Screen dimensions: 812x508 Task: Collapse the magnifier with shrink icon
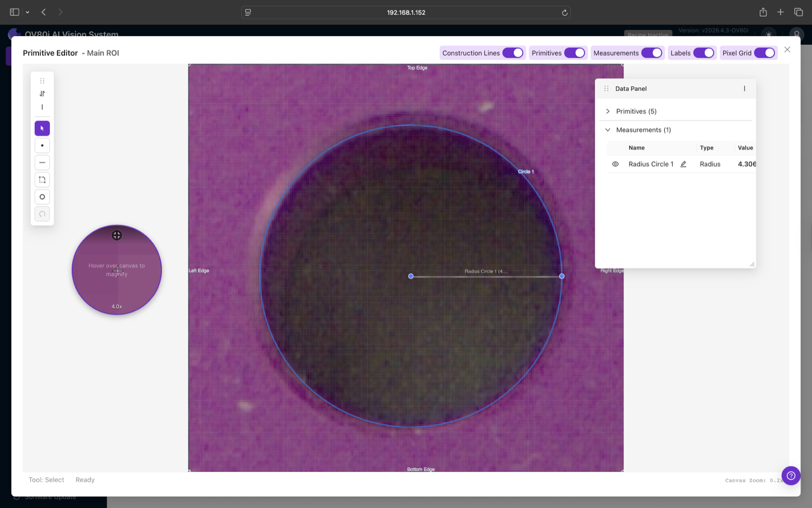(117, 235)
